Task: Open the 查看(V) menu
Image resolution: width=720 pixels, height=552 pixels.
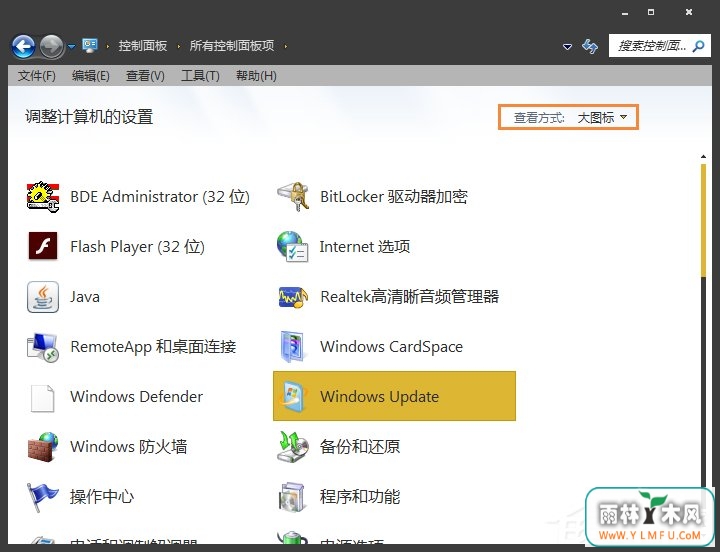Action: (x=146, y=76)
